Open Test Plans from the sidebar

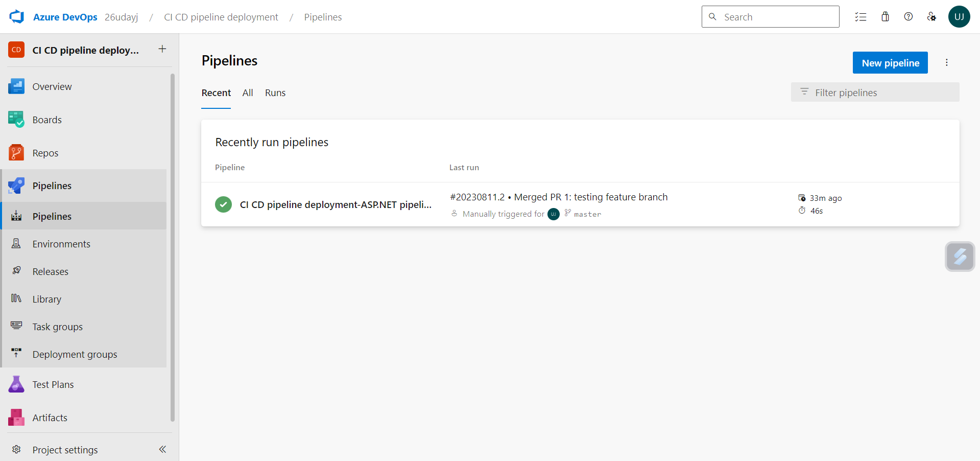click(53, 384)
